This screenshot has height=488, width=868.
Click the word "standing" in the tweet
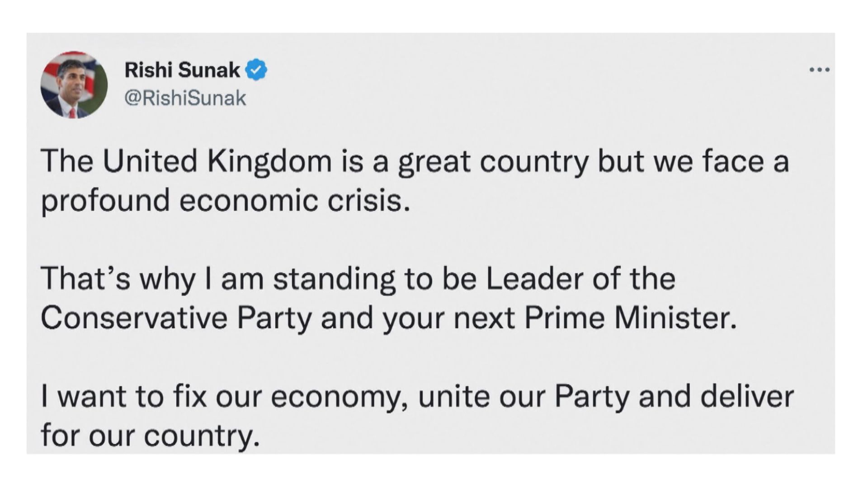pyautogui.click(x=334, y=278)
